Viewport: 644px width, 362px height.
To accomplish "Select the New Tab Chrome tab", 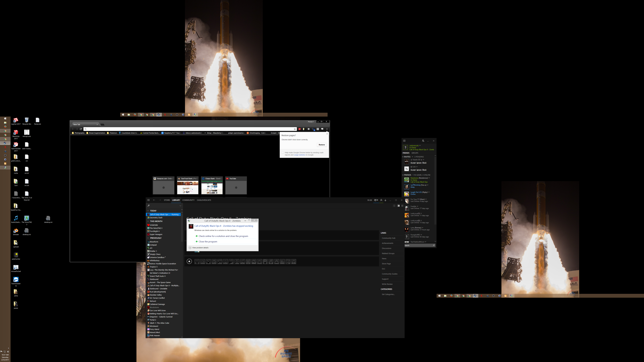I will pyautogui.click(x=85, y=124).
